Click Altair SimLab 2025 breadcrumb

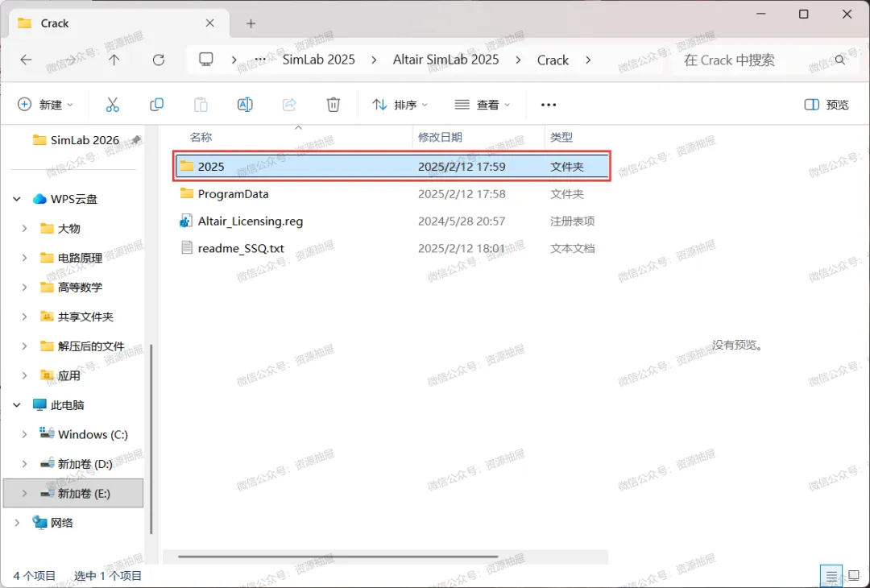(445, 60)
